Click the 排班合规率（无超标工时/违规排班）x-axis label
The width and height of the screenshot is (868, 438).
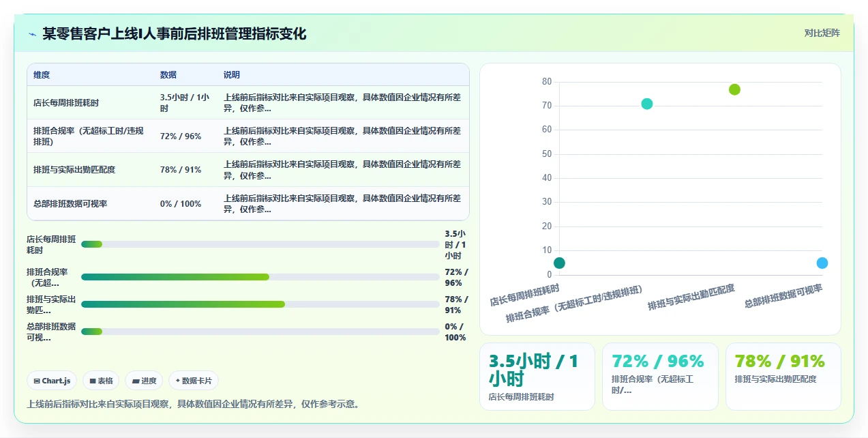tap(574, 304)
